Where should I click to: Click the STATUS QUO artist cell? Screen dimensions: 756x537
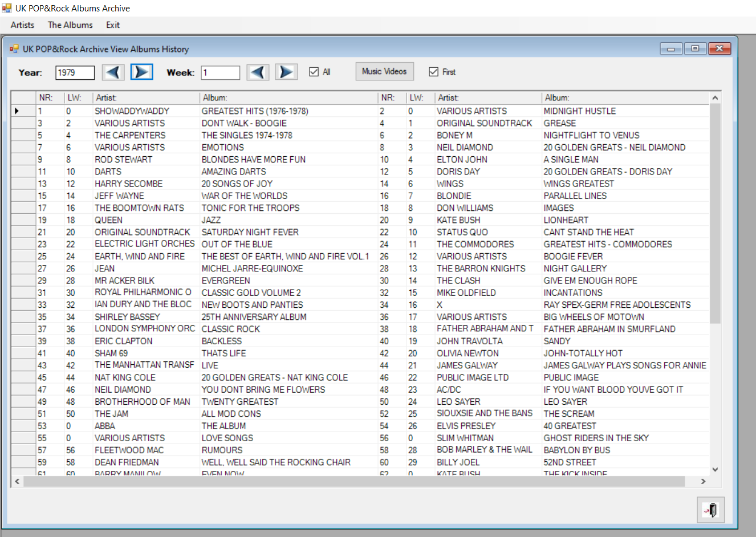click(x=488, y=232)
